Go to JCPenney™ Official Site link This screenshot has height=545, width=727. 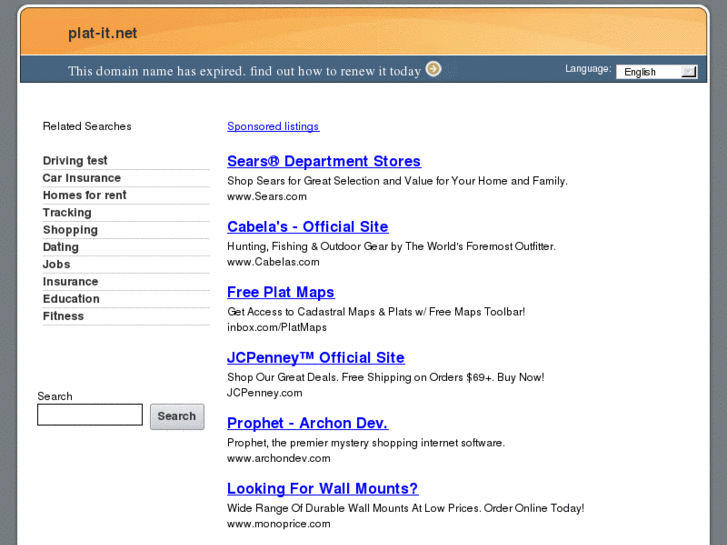click(316, 358)
